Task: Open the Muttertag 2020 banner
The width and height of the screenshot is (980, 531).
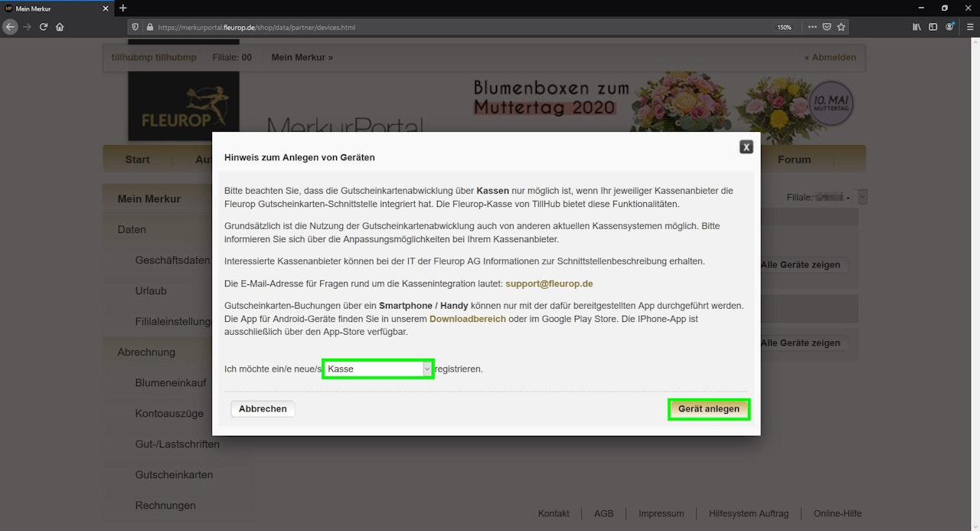Action: [662, 106]
